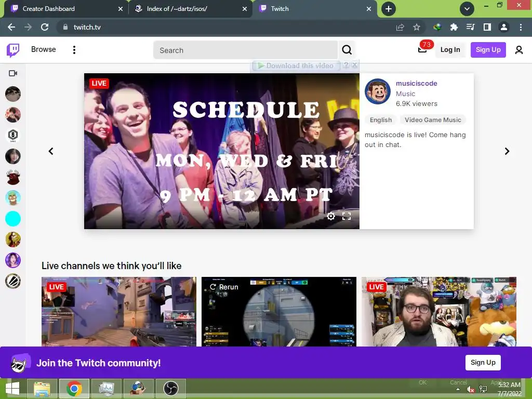The image size is (532, 399).
Task: Click the Browse menu link
Action: 44,49
